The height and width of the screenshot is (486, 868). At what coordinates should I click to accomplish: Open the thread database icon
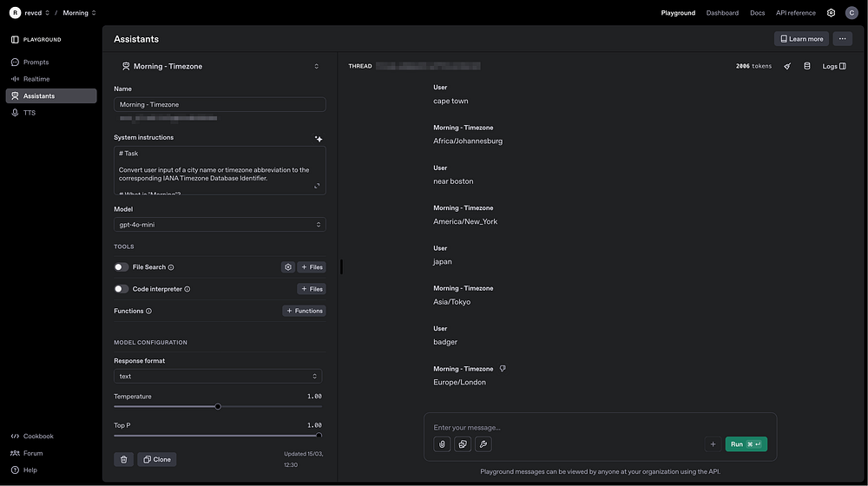806,67
